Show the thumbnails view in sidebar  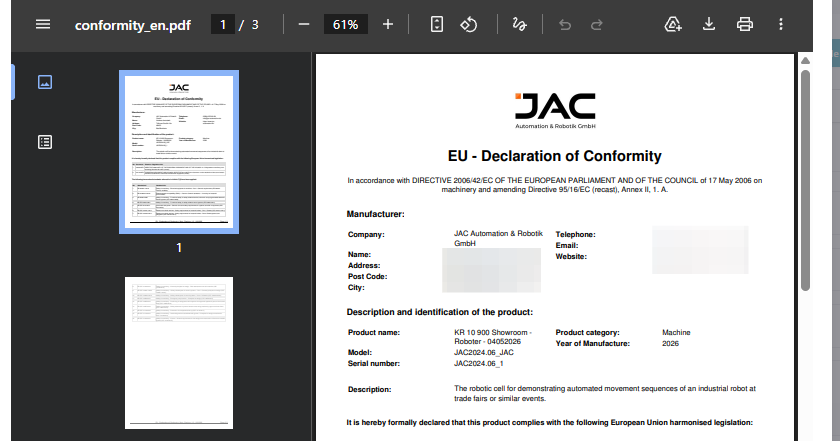[x=45, y=82]
